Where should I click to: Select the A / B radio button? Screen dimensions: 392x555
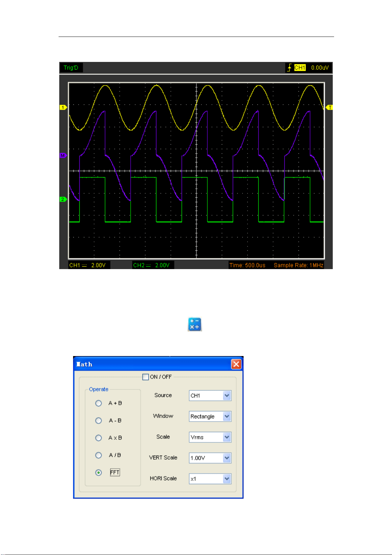pos(98,455)
